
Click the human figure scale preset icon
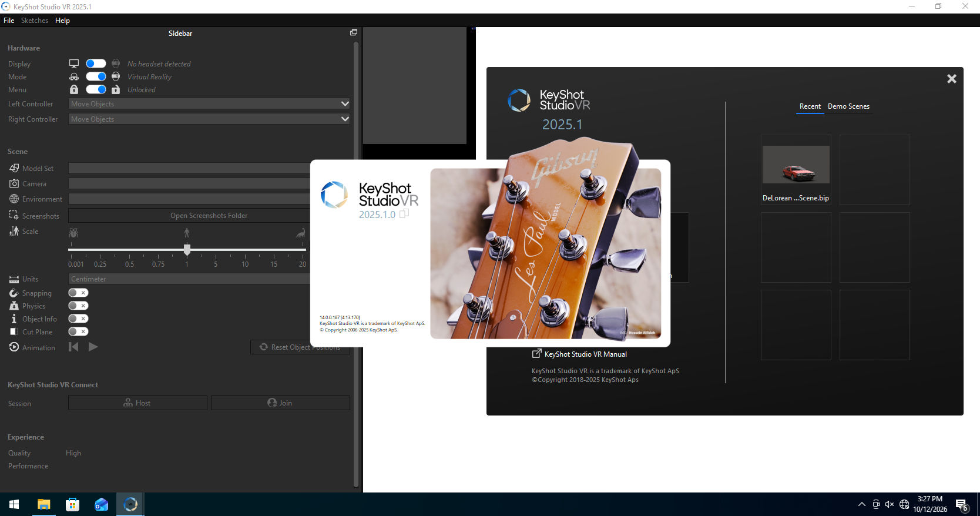point(187,233)
